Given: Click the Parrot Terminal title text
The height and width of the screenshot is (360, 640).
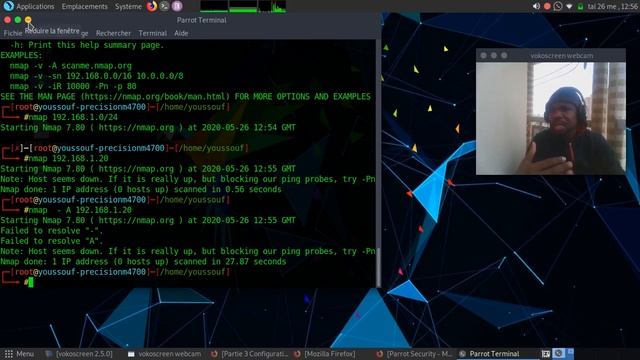Looking at the screenshot, I should click(x=201, y=20).
